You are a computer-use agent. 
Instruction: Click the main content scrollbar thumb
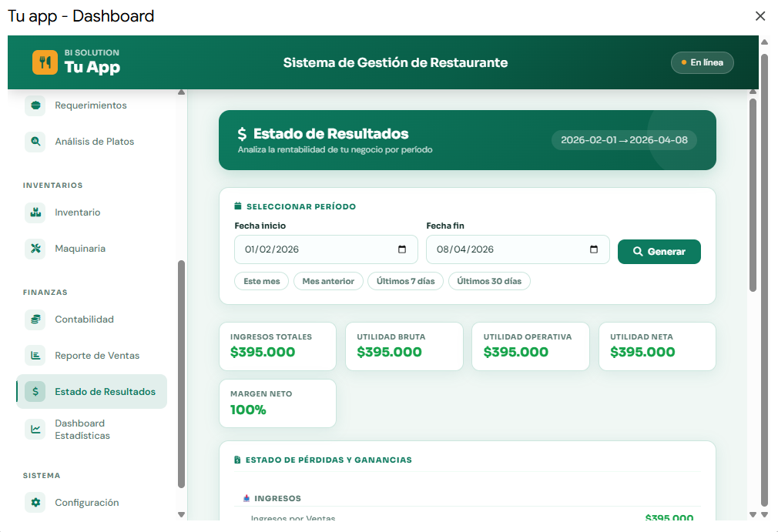pyautogui.click(x=753, y=195)
